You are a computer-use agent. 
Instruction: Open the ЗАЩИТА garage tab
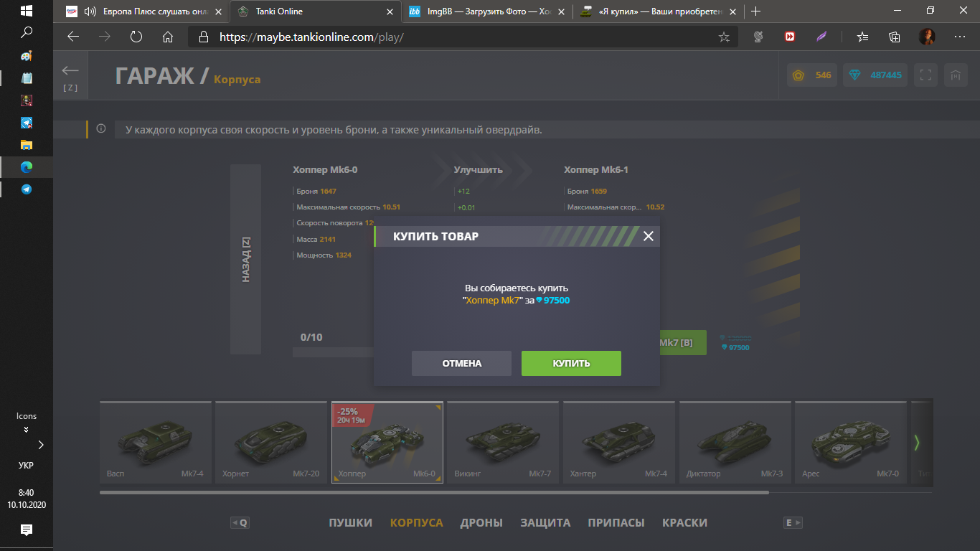(545, 523)
